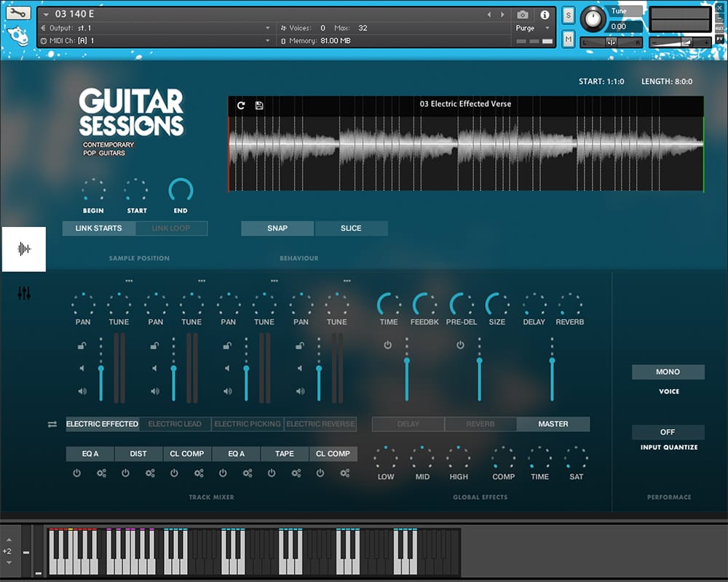Click the MONO voice button
Image resolution: width=728 pixels, height=582 pixels.
pyautogui.click(x=668, y=372)
